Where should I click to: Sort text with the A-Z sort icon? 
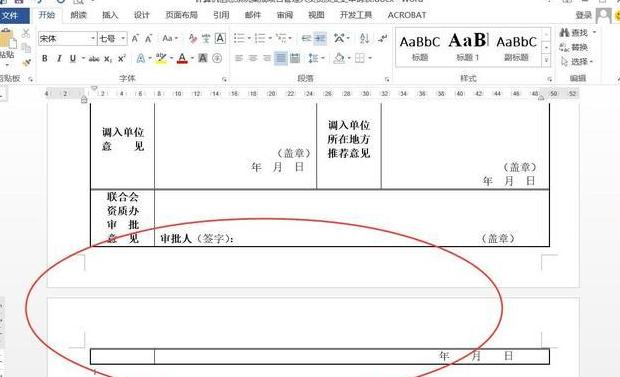[x=364, y=38]
